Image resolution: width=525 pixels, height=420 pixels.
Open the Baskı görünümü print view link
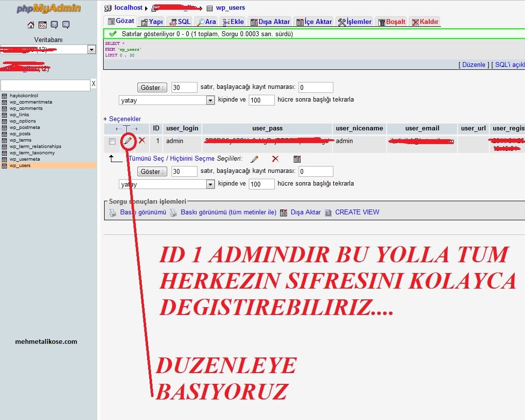click(x=143, y=212)
